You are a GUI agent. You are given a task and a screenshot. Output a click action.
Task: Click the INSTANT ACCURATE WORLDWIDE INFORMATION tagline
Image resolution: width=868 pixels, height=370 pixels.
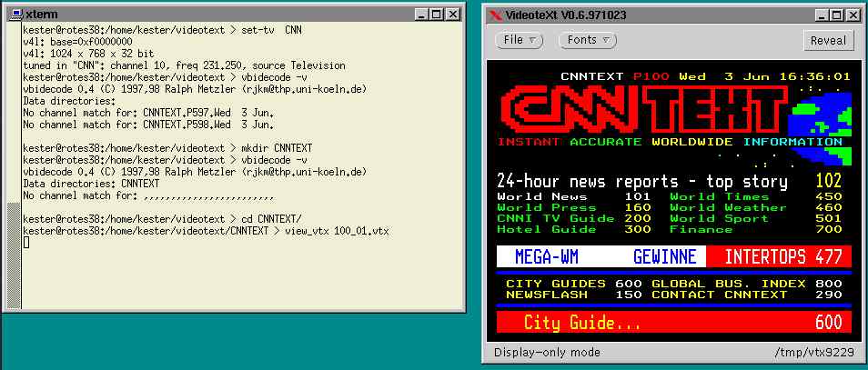(670, 142)
